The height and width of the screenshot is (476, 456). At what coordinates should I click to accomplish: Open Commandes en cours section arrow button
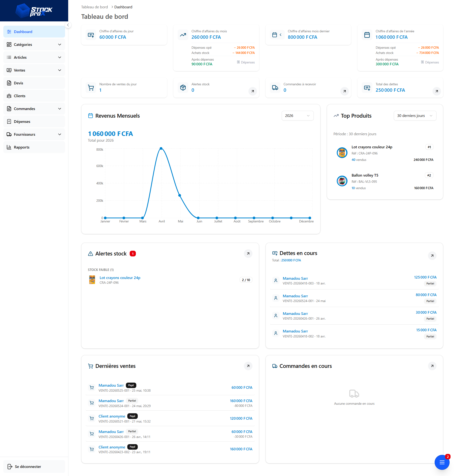point(432,366)
